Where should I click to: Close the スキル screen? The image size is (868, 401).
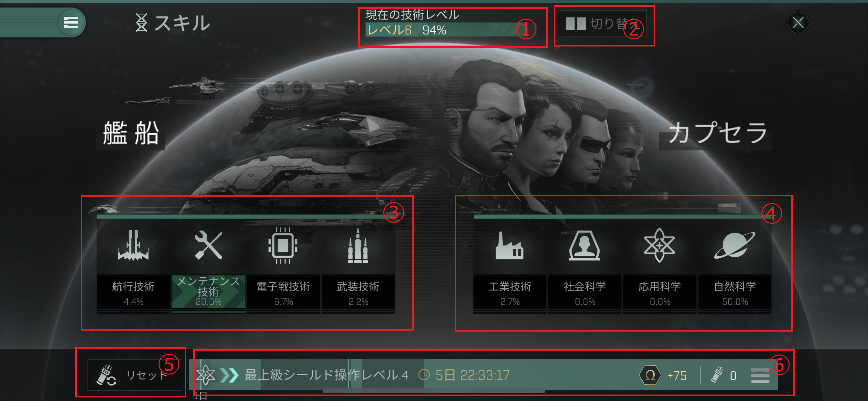(x=798, y=23)
